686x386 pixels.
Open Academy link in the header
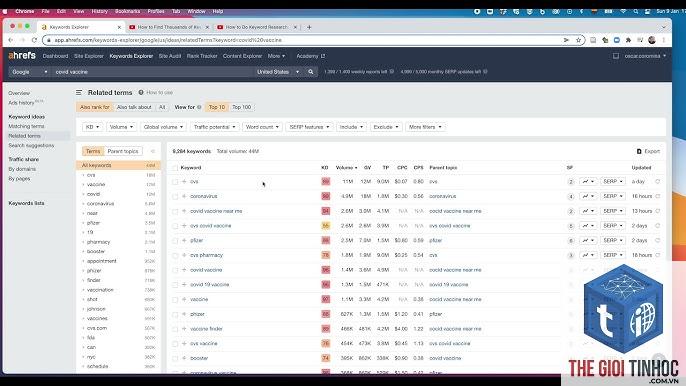(x=311, y=56)
